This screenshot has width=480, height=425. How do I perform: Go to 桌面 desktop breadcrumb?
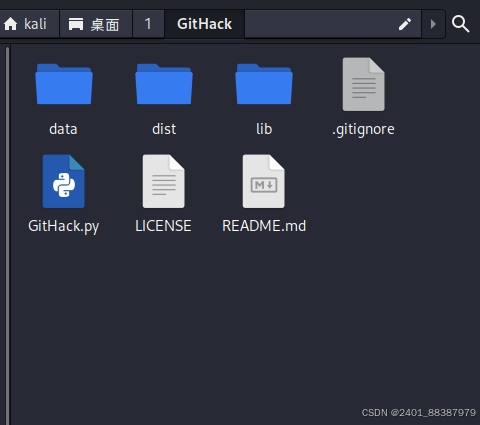click(x=96, y=24)
